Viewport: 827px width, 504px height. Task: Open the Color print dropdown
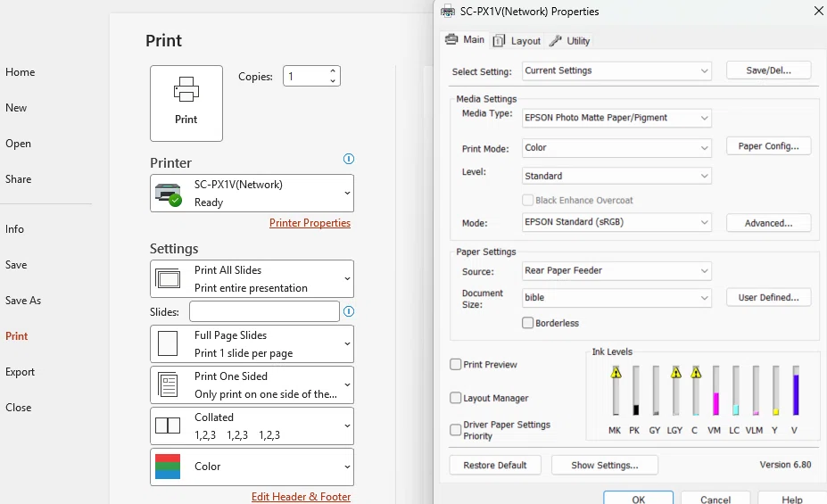click(x=252, y=467)
